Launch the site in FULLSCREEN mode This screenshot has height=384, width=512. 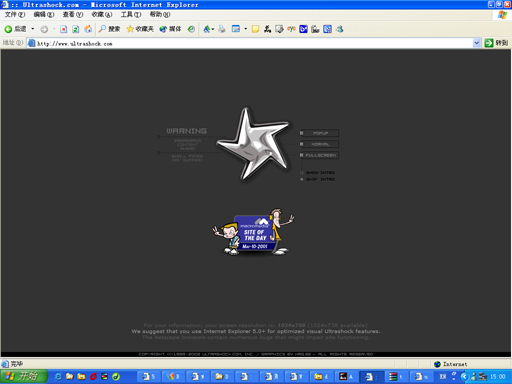click(319, 155)
